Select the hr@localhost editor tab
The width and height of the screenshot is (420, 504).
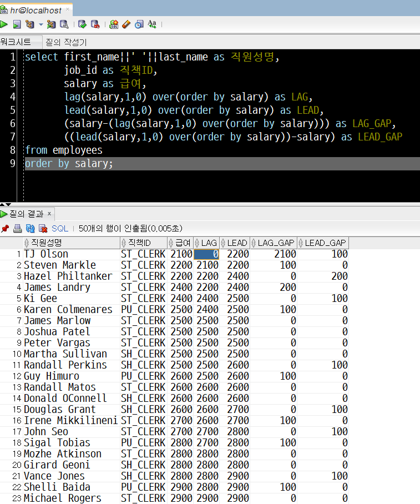coord(36,11)
